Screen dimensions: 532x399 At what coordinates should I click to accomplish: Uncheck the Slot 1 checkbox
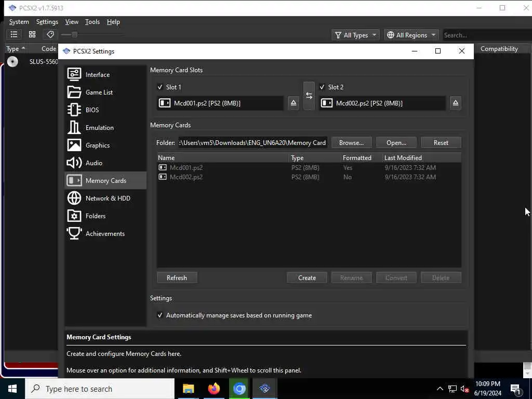pyautogui.click(x=160, y=87)
